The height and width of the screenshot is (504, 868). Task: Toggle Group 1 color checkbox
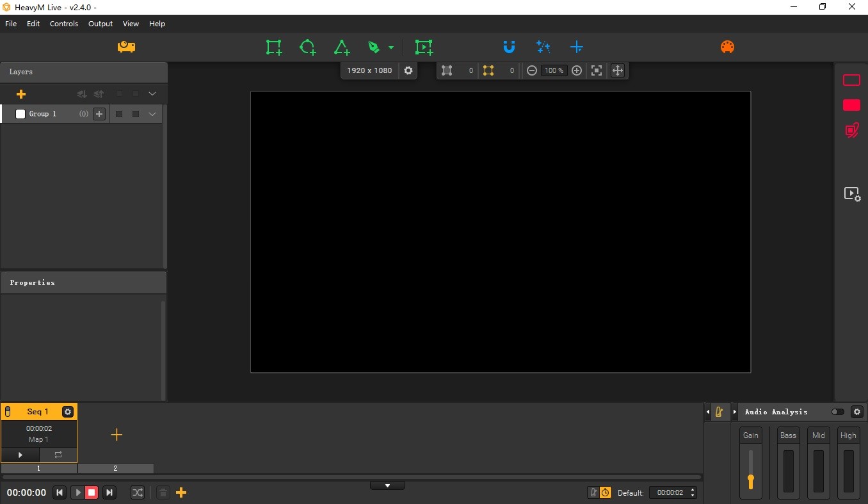click(20, 114)
